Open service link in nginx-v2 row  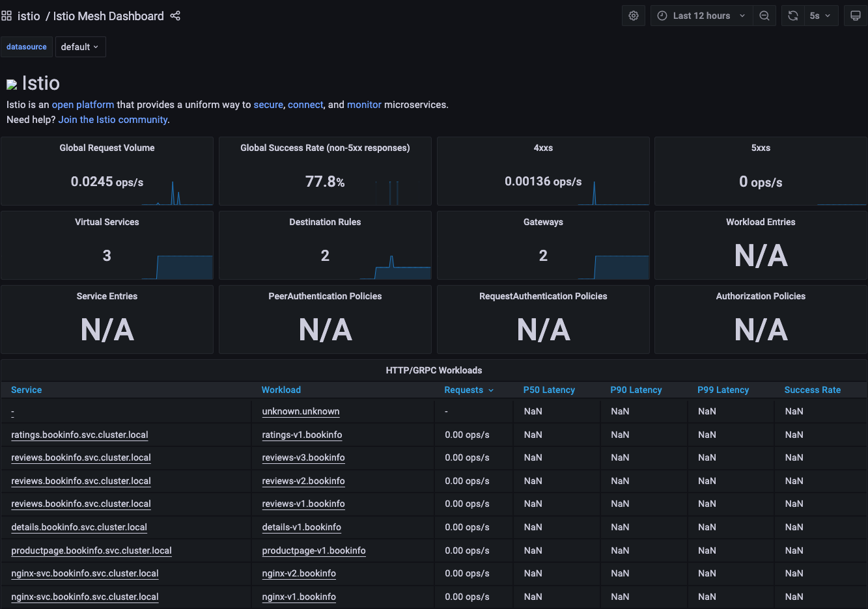coord(85,573)
